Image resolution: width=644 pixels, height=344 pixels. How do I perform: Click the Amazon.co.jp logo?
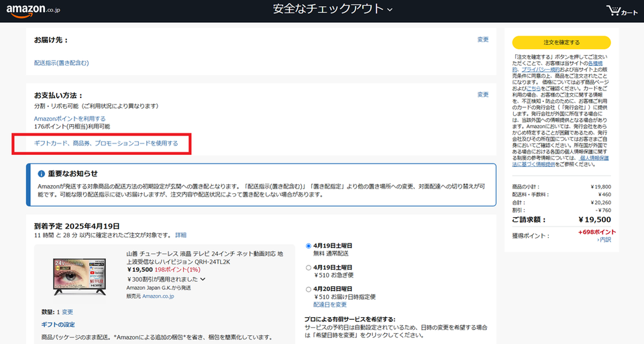click(x=34, y=9)
